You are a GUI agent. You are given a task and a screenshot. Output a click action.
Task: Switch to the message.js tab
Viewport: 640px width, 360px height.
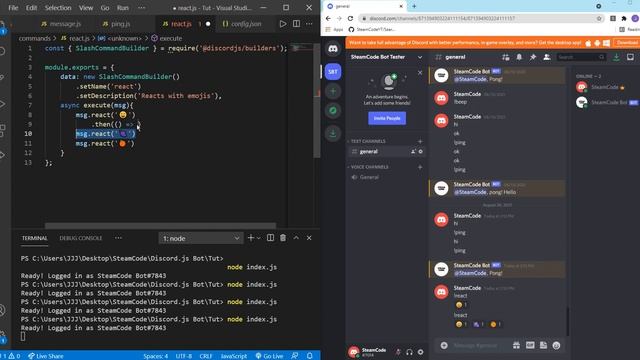[61, 24]
